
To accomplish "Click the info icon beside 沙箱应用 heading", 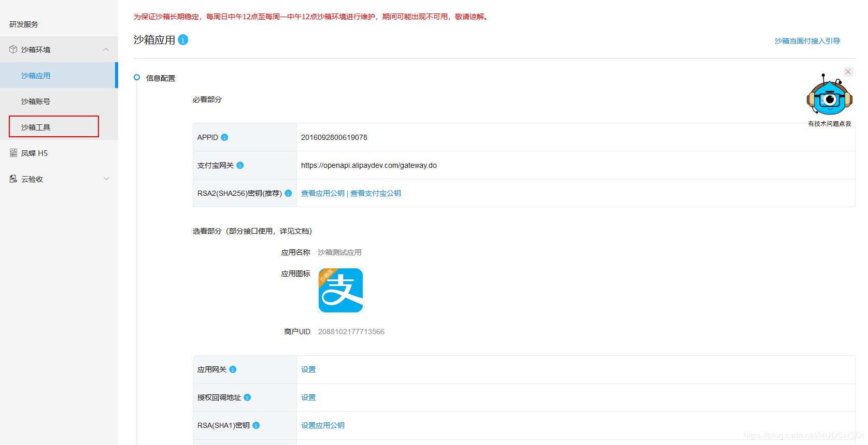I will click(x=183, y=40).
